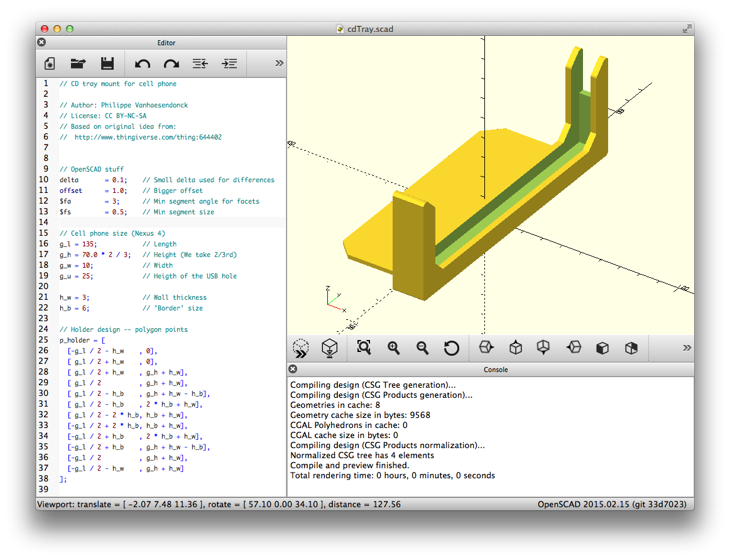Expand the Editor toolbar overflow chevron
The width and height of the screenshot is (730, 560).
[280, 63]
